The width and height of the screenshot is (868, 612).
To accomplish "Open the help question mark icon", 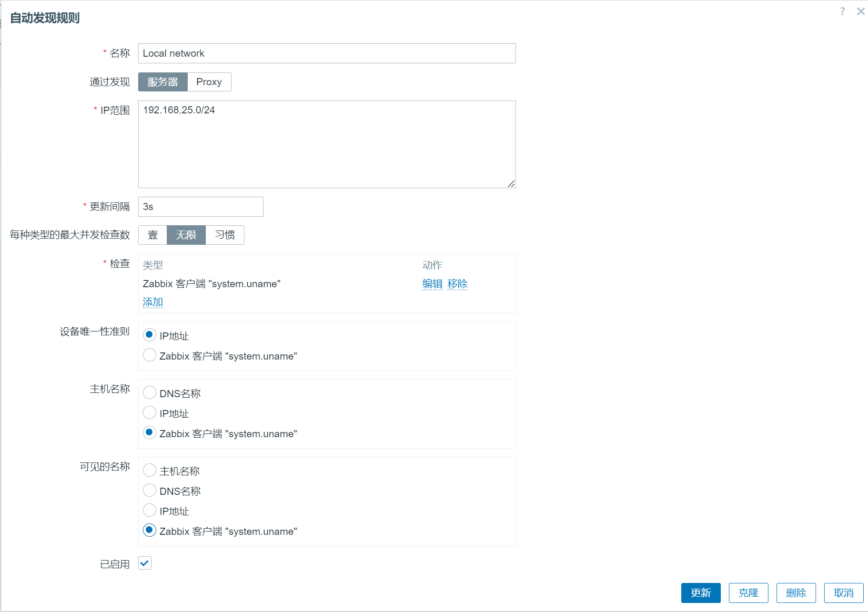I will coord(842,11).
